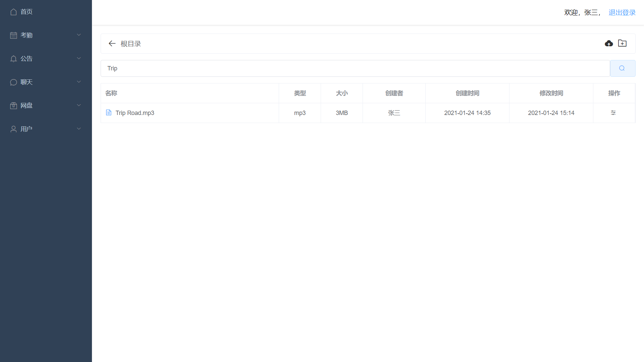Click the cloud upload icon
Screen dimensions: 644x362
coord(609,44)
